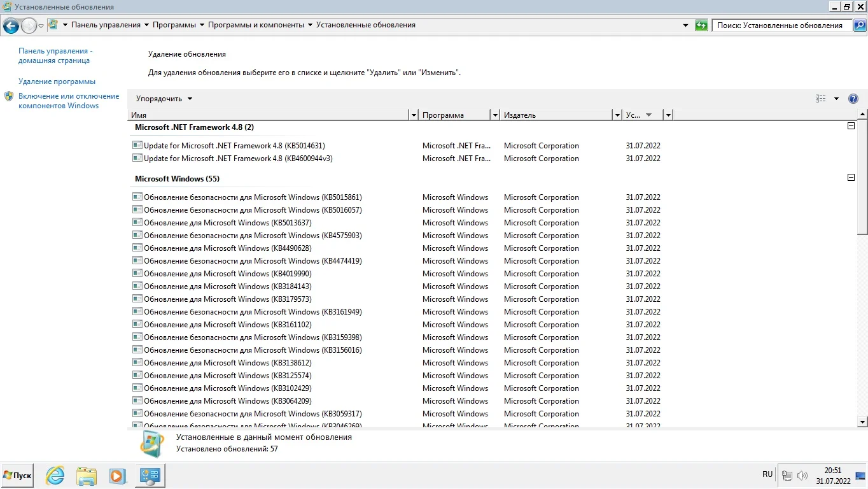Open the Пуск start menu
868x489 pixels.
[x=18, y=476]
